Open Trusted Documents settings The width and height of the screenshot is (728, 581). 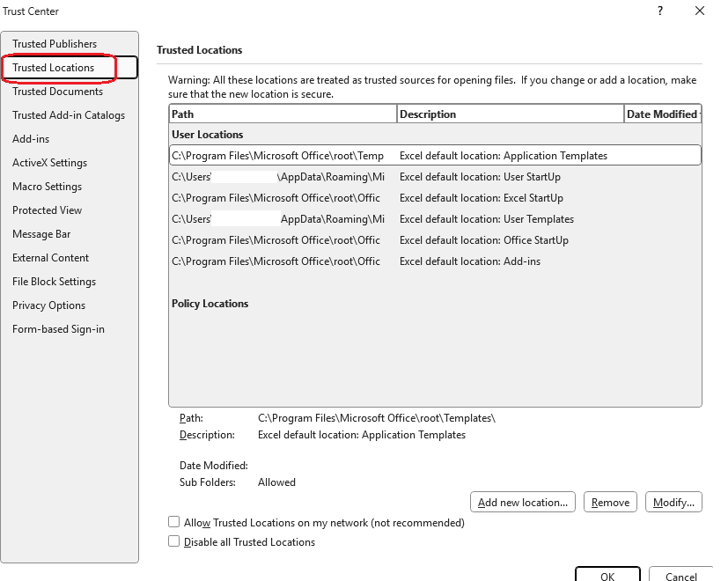[x=58, y=91]
